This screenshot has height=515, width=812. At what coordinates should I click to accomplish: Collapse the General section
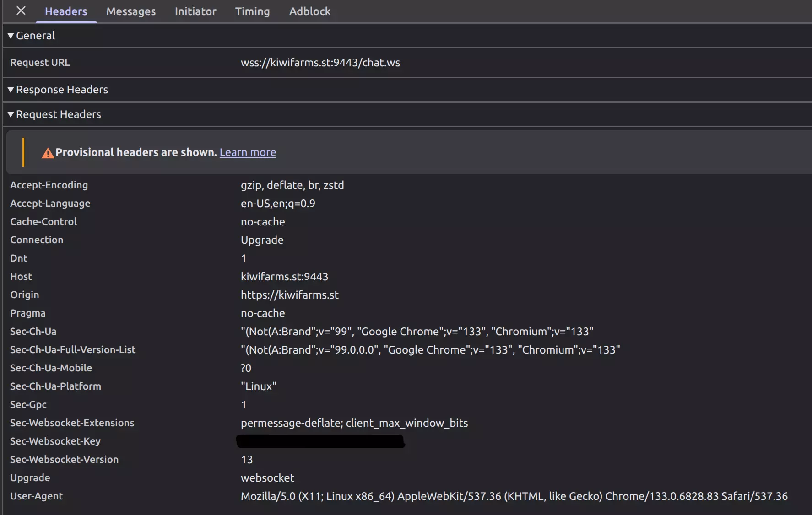[31, 36]
